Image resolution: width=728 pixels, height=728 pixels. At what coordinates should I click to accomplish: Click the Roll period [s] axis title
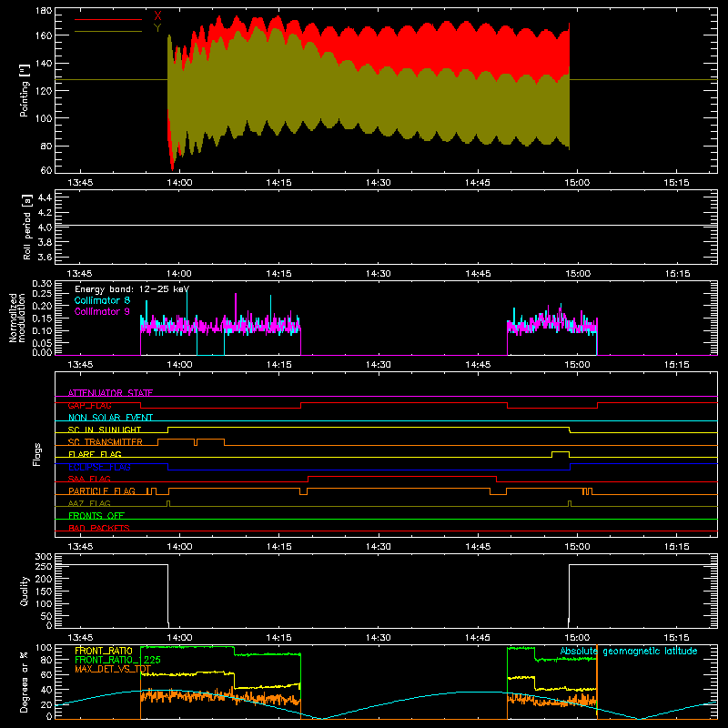27,227
